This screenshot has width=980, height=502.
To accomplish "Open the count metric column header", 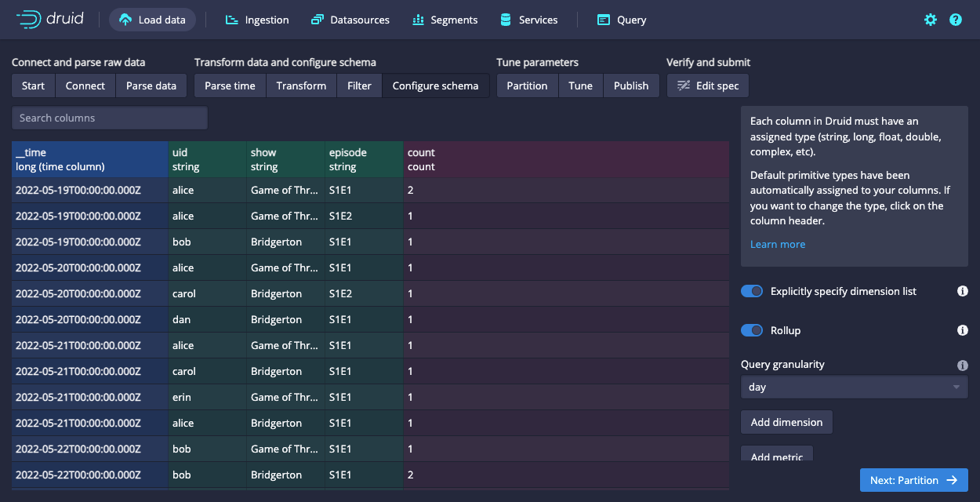I will pos(564,159).
